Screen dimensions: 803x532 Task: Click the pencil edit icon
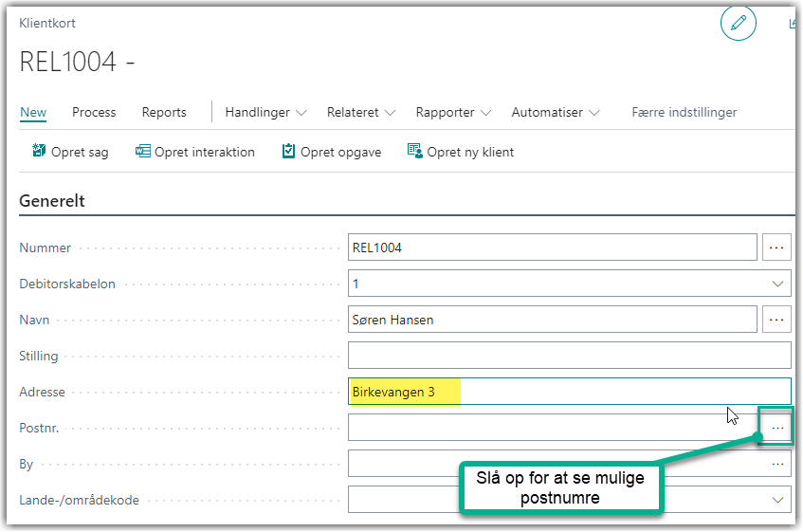[739, 23]
